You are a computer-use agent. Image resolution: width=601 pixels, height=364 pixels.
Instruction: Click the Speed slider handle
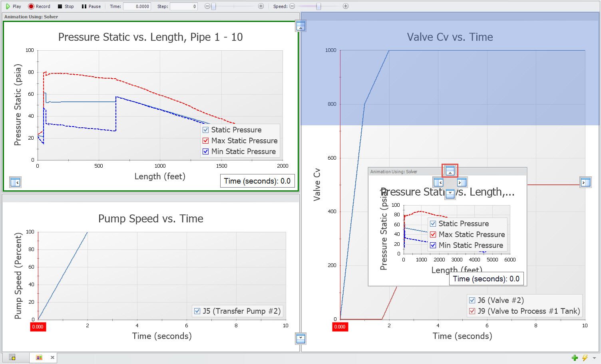pos(318,6)
